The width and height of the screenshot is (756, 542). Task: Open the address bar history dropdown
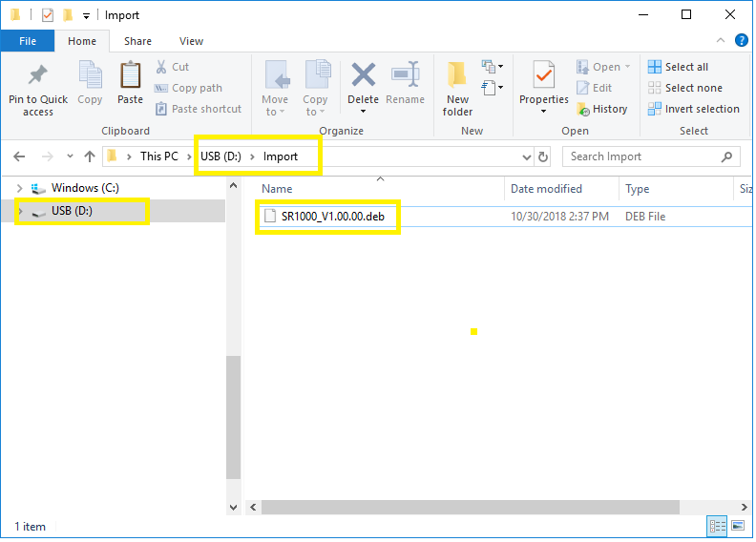[527, 156]
